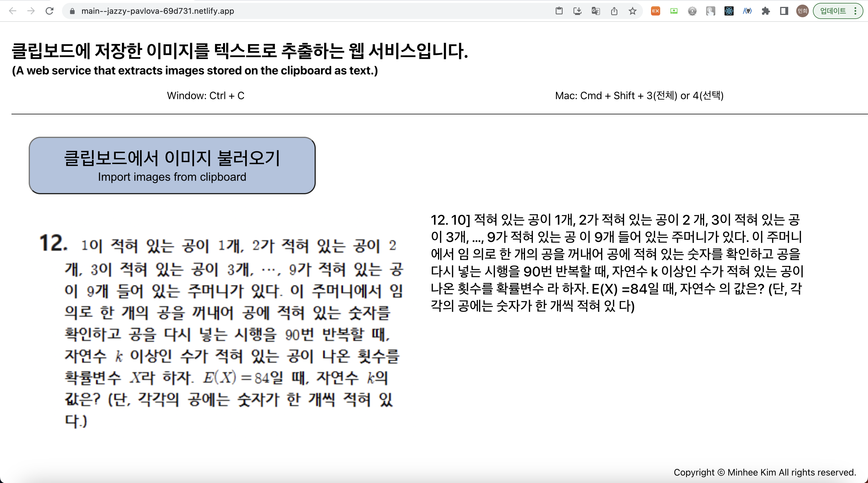Click the orange EX extension icon
The height and width of the screenshot is (483, 868).
coord(655,11)
